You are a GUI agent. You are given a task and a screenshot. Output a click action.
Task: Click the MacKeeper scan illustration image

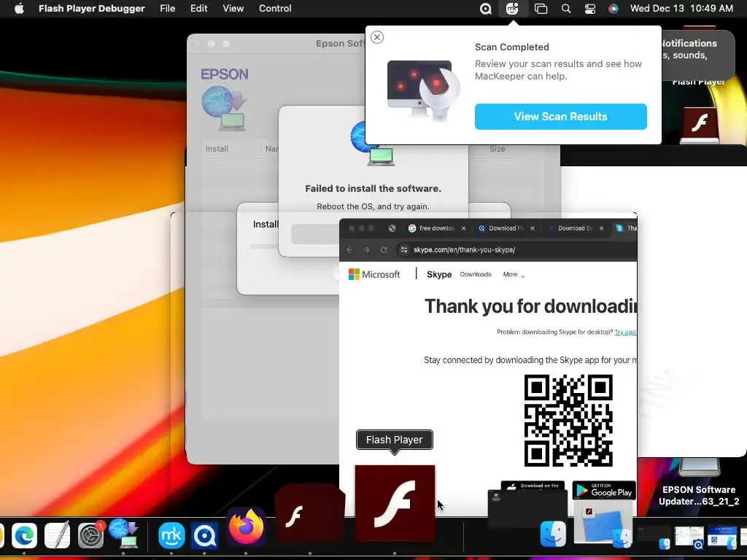click(424, 90)
